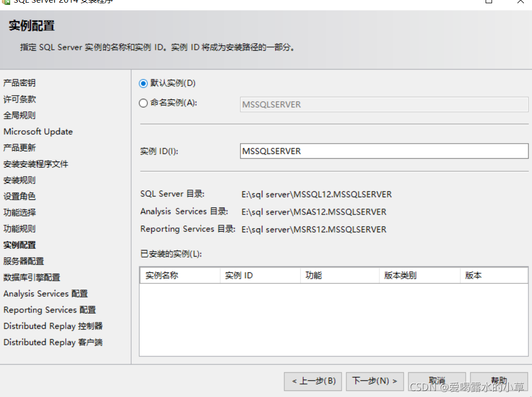
Task: Click the 已安装的实例(L) label
Action: (x=171, y=254)
